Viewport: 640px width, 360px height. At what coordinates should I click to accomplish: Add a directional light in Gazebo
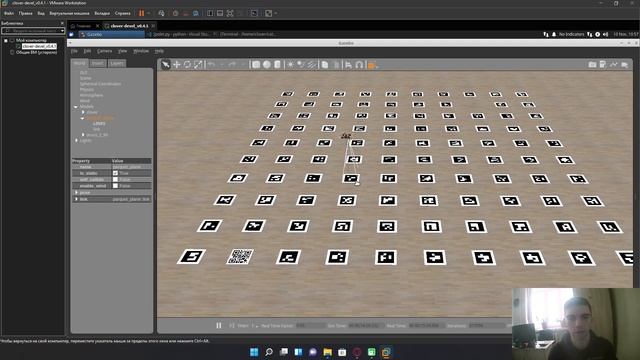312,64
